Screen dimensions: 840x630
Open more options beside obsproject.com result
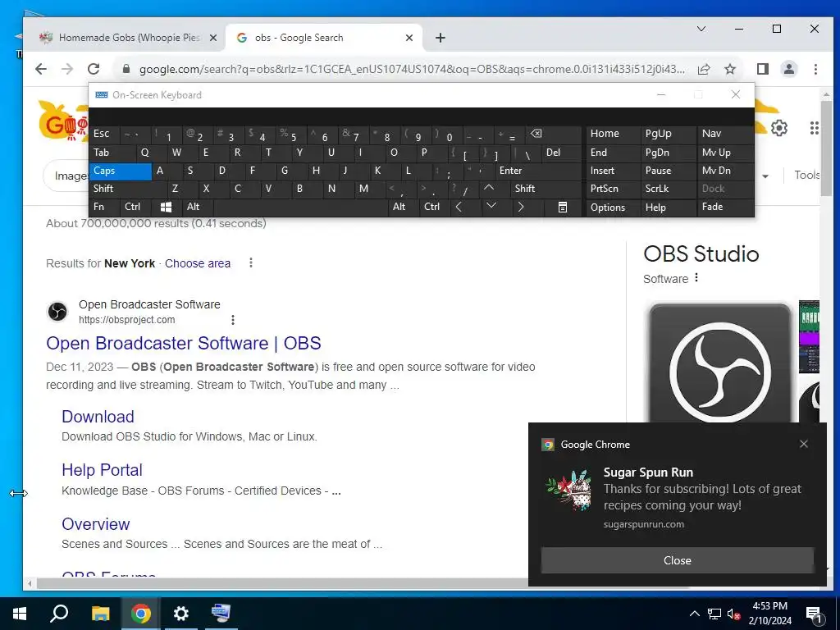pyautogui.click(x=232, y=320)
